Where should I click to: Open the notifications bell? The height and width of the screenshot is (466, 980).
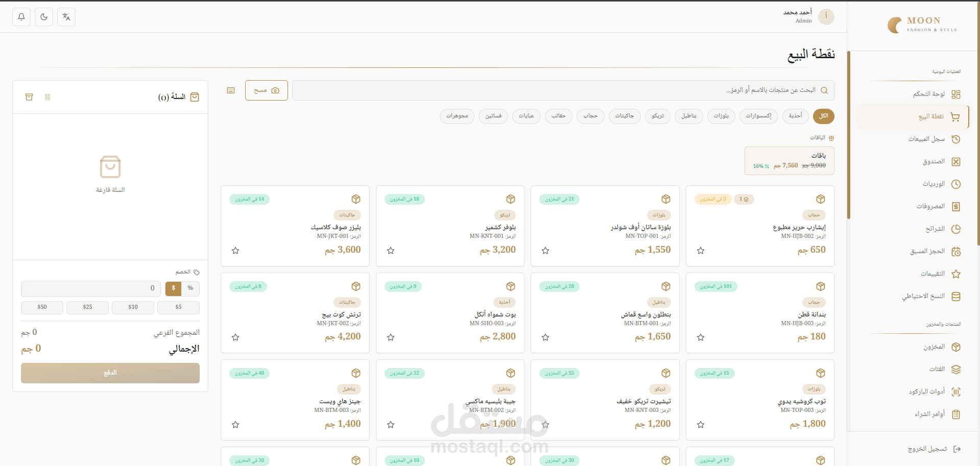tap(21, 17)
